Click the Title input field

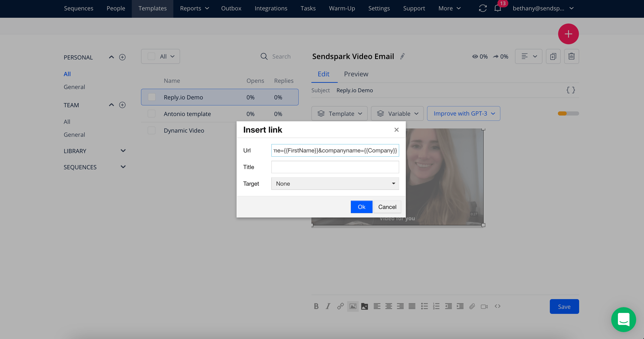coord(335,167)
